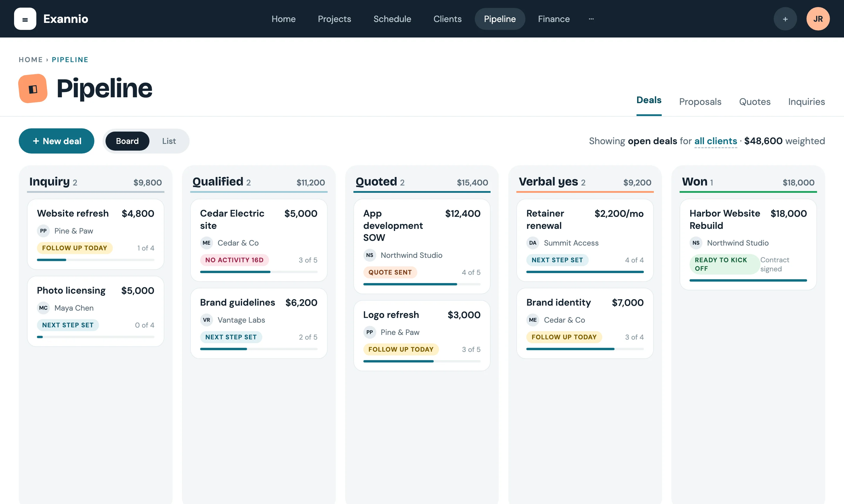Click the NO ACTIVITY 16D badge
Screen dimensions: 844x504
pyautogui.click(x=234, y=260)
